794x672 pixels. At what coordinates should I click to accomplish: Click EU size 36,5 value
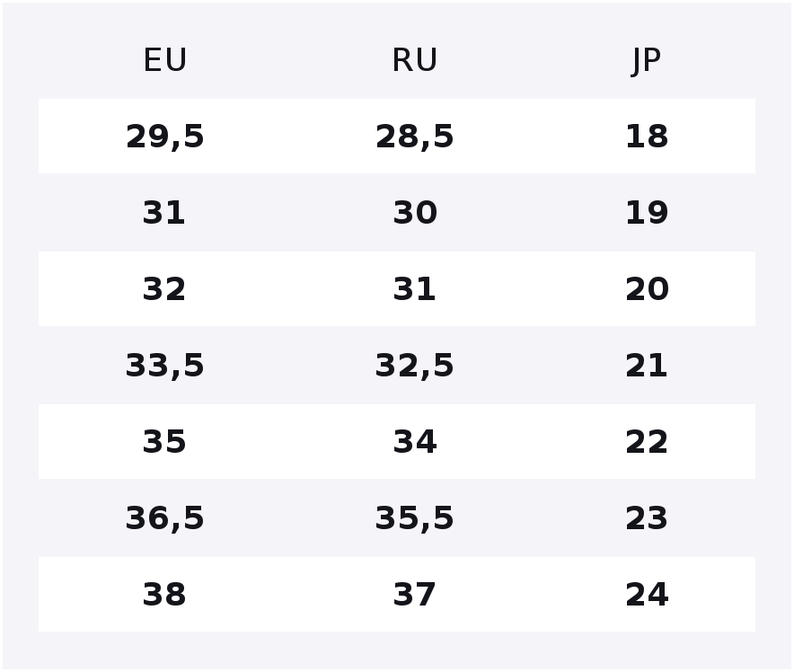(x=164, y=518)
